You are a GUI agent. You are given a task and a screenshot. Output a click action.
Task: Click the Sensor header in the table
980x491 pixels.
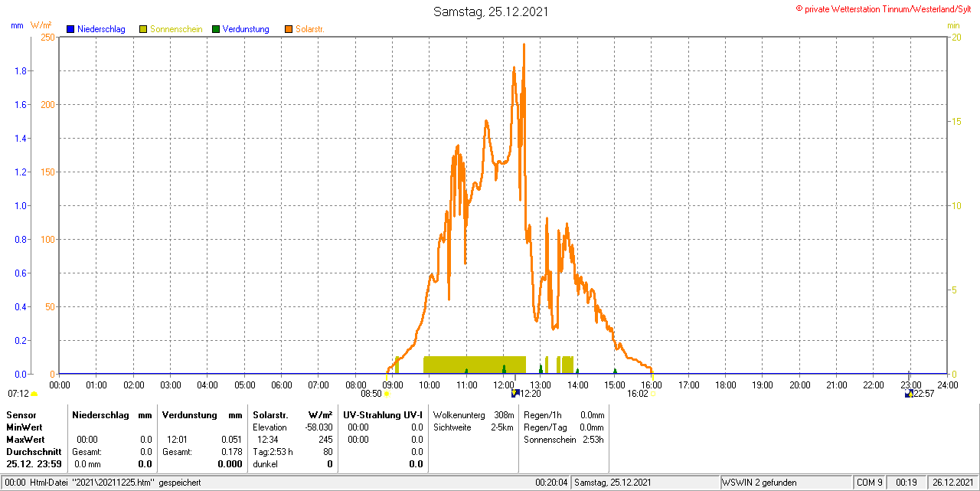(21, 414)
